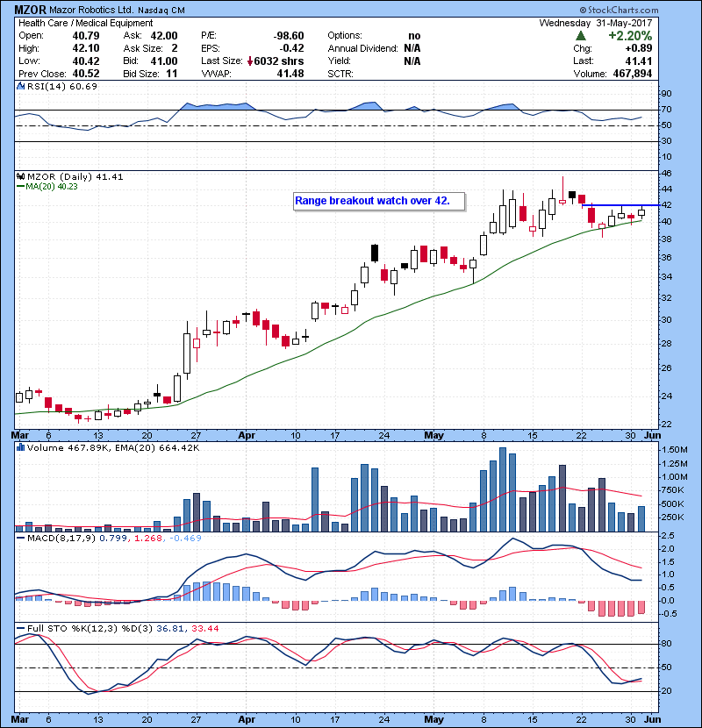
Task: Click the 1.50M volume axis label
Action: click(x=675, y=449)
